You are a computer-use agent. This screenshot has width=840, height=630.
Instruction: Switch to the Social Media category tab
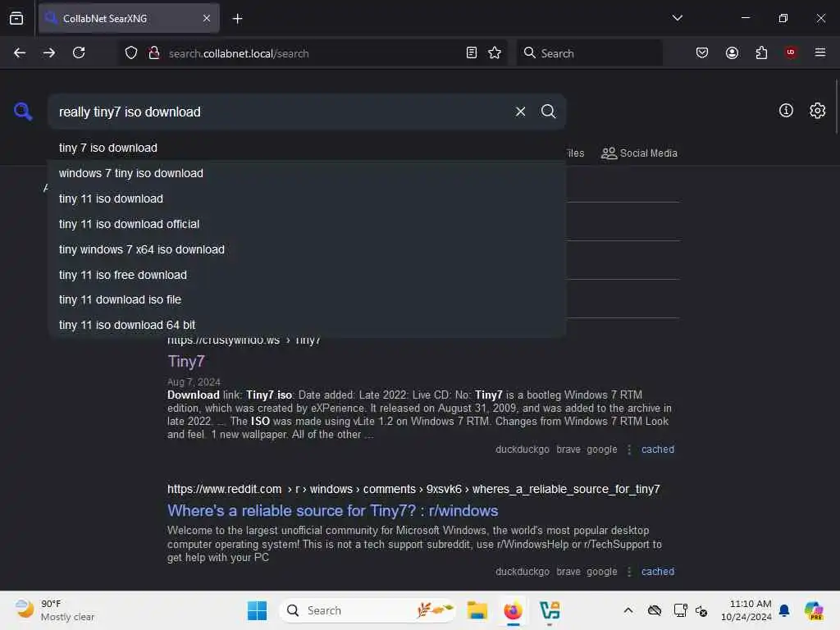[639, 153]
